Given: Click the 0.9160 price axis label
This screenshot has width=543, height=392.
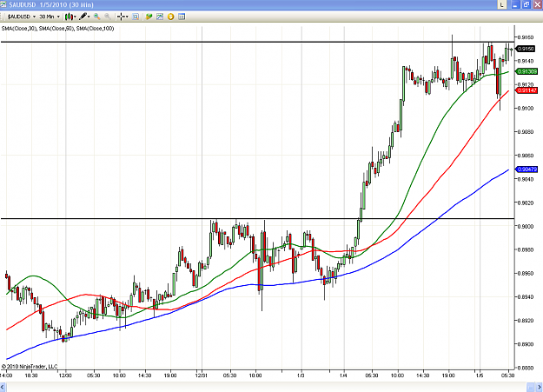Looking at the screenshot, I should (526, 37).
